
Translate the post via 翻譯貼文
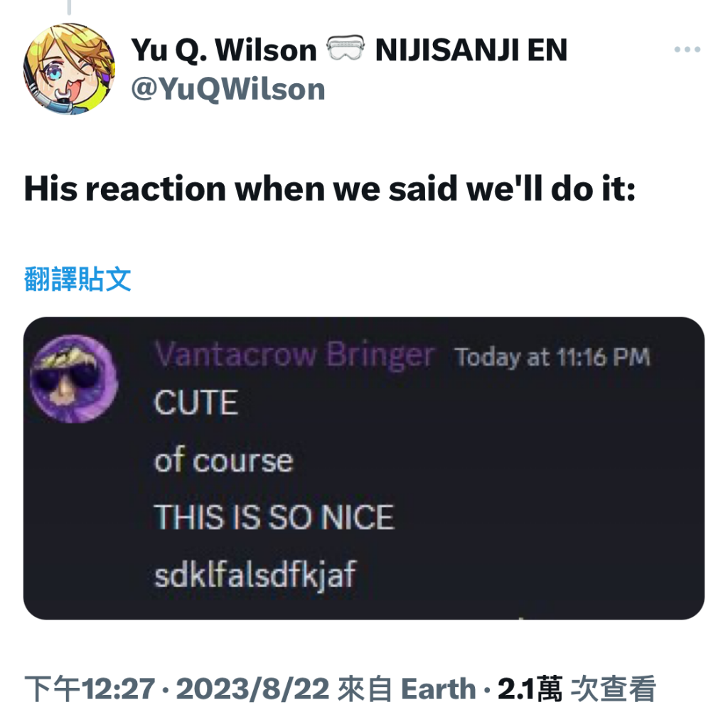click(x=77, y=279)
